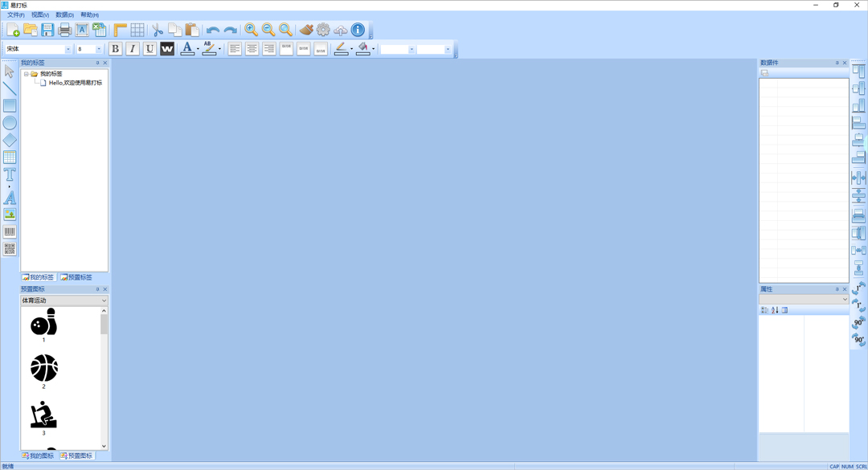Screen dimensions: 868x470
Task: Choose the ellipse drawing tool
Action: coord(10,123)
